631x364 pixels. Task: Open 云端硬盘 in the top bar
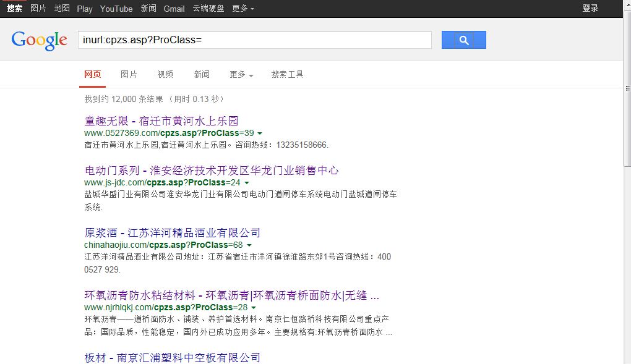point(208,9)
